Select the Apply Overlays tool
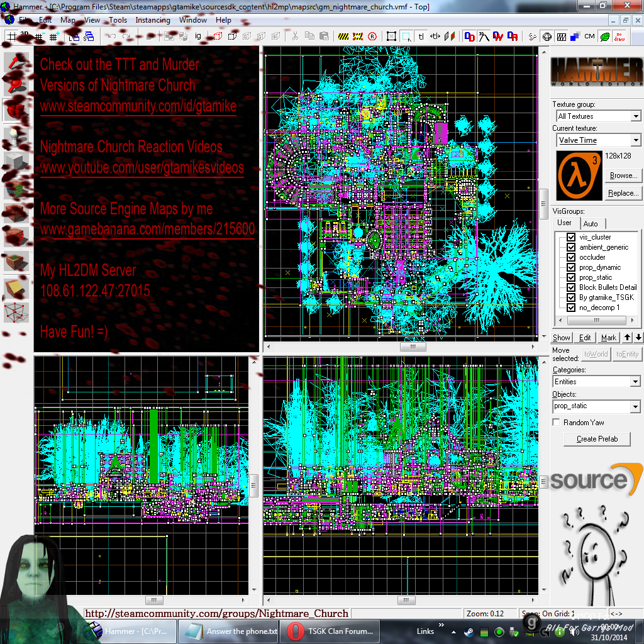Screen dimensions: 644x644 [16, 262]
